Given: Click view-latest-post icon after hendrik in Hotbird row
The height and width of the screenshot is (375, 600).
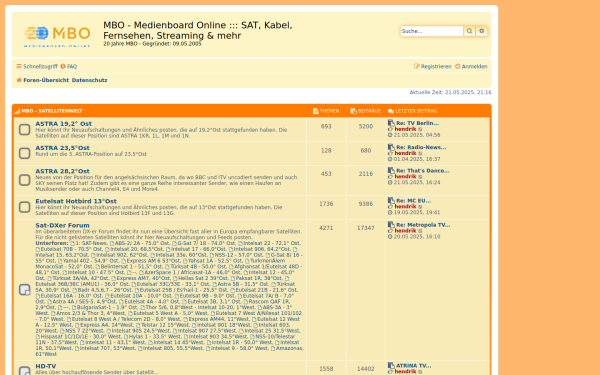Looking at the screenshot, I should [421, 207].
